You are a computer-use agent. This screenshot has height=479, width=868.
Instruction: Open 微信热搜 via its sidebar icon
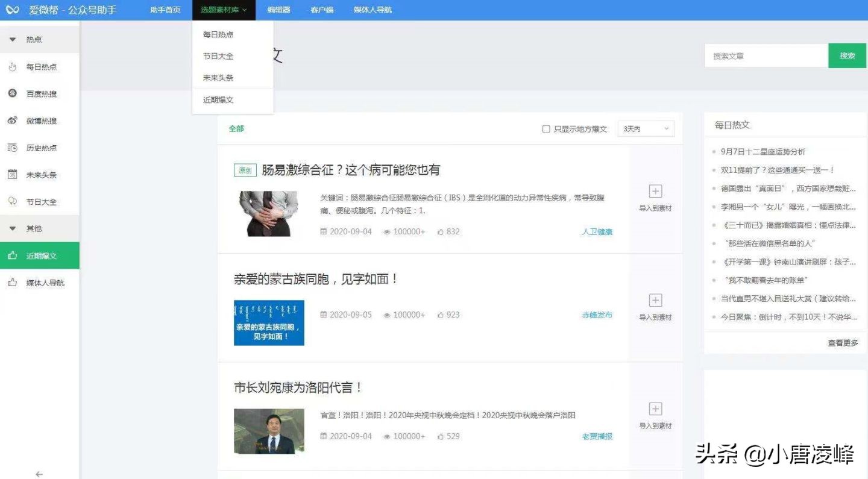point(13,121)
